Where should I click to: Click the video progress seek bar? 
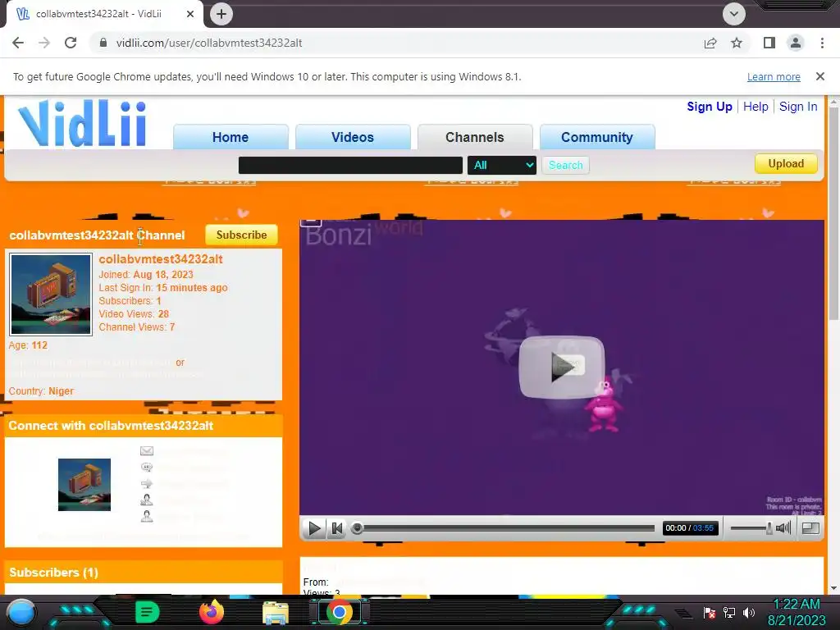point(503,528)
